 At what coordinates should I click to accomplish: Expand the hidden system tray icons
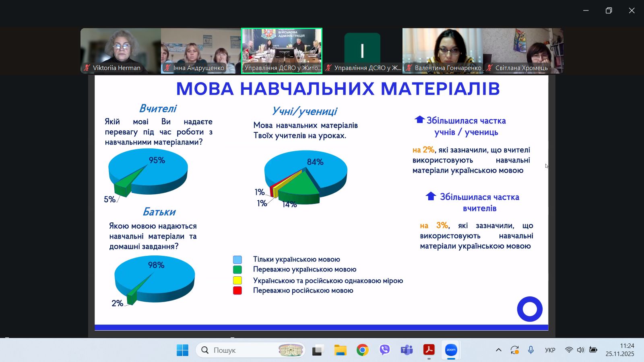(x=498, y=350)
